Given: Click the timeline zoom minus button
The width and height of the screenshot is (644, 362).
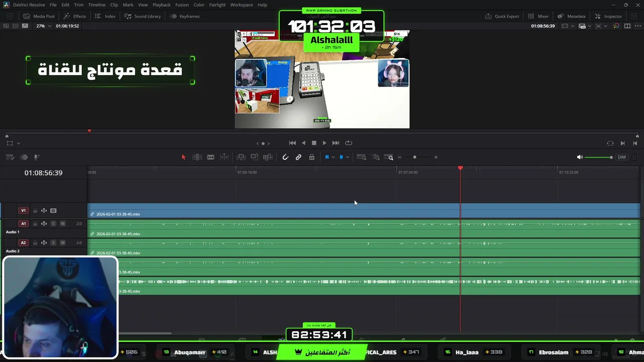Looking at the screenshot, I should [x=399, y=157].
